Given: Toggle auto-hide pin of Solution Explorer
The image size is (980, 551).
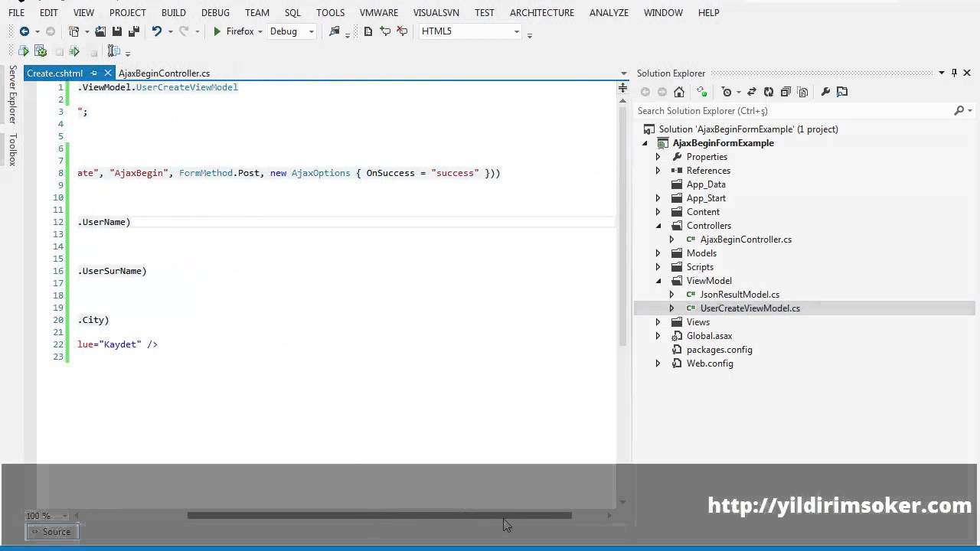Looking at the screenshot, I should 954,73.
